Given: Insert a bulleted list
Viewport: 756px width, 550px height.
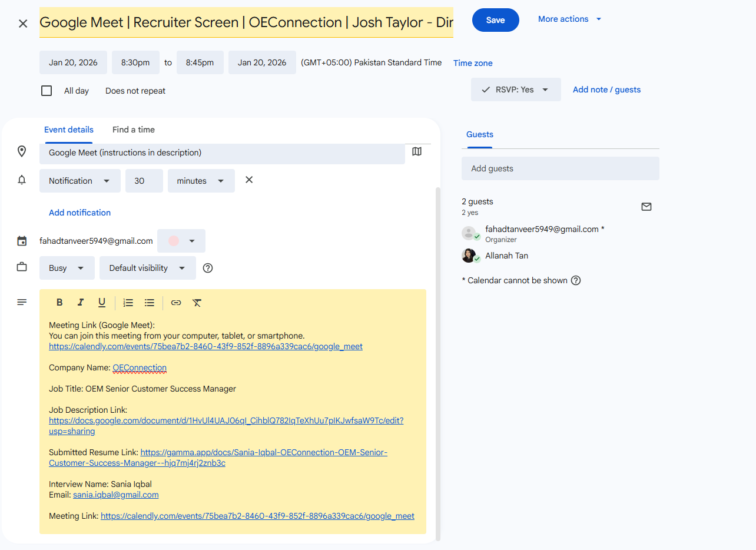Looking at the screenshot, I should [x=150, y=303].
